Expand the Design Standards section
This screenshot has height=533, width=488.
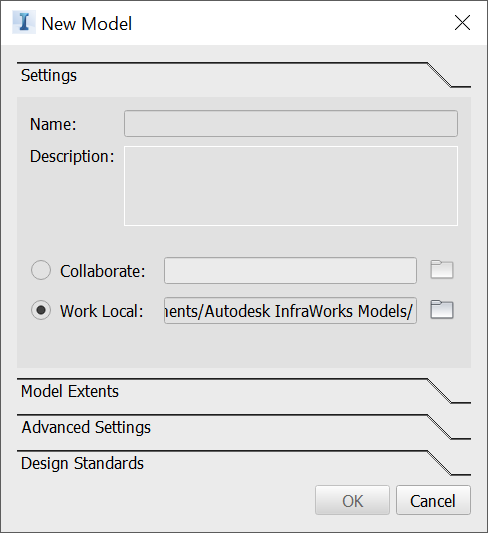pos(244,463)
